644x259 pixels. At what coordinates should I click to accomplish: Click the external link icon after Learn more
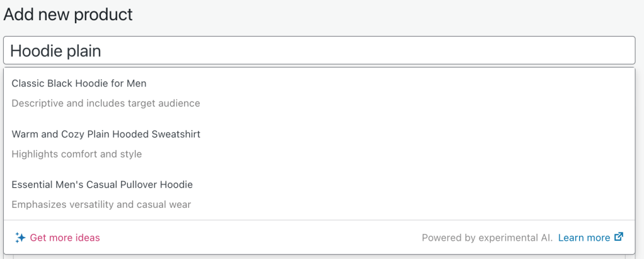(x=619, y=237)
